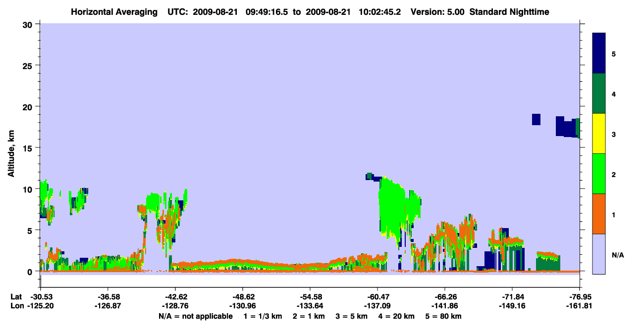Click the isolated small dark blue feature near 18 km
Image resolution: width=644 pixels, height=330 pixels.
tap(536, 119)
